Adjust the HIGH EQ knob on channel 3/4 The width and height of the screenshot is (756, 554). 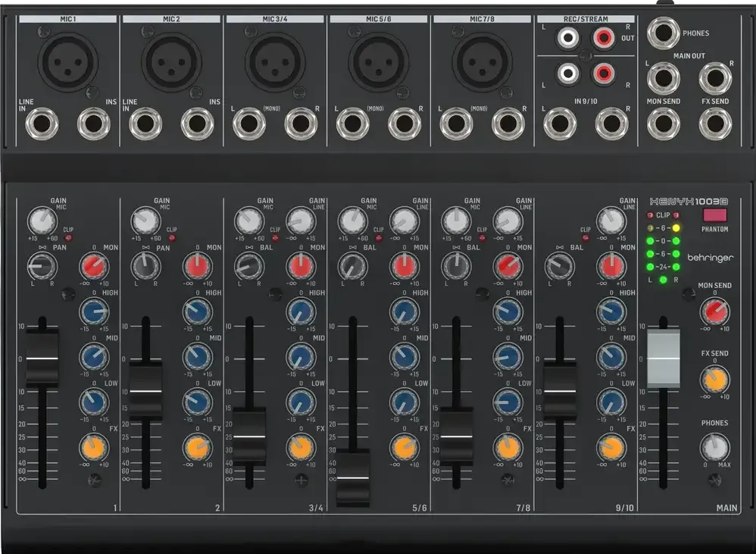coord(301,311)
